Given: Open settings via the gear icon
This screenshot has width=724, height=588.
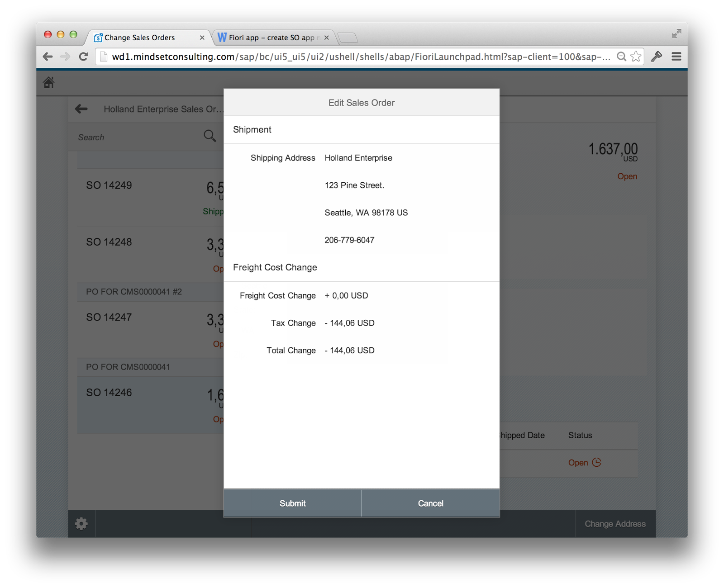Looking at the screenshot, I should [x=81, y=523].
